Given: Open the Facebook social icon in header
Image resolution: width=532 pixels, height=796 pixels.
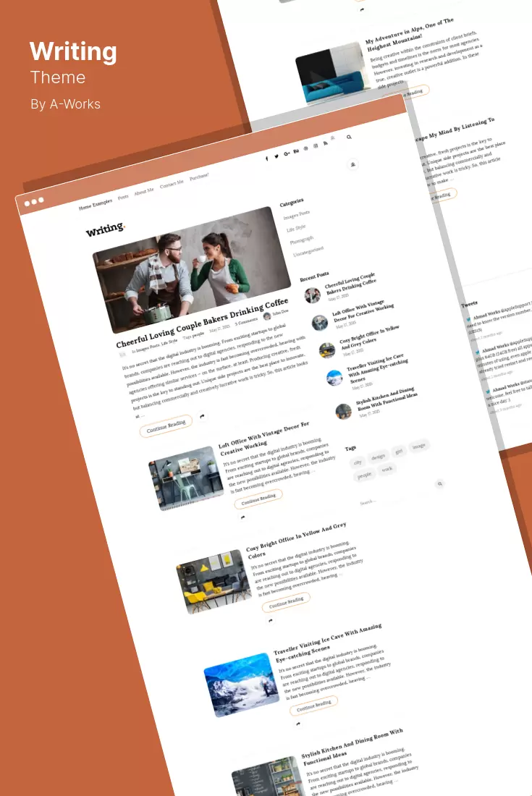Looking at the screenshot, I should click(x=266, y=158).
